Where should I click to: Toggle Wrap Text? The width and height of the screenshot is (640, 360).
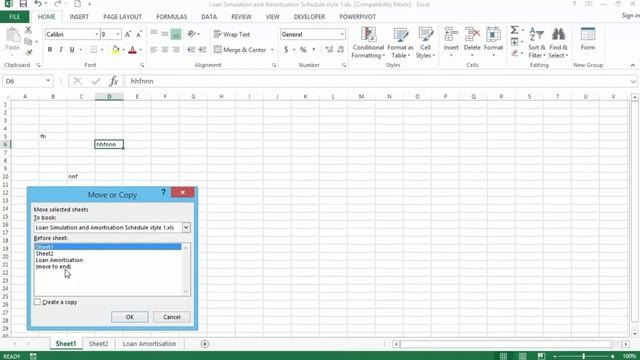point(232,34)
